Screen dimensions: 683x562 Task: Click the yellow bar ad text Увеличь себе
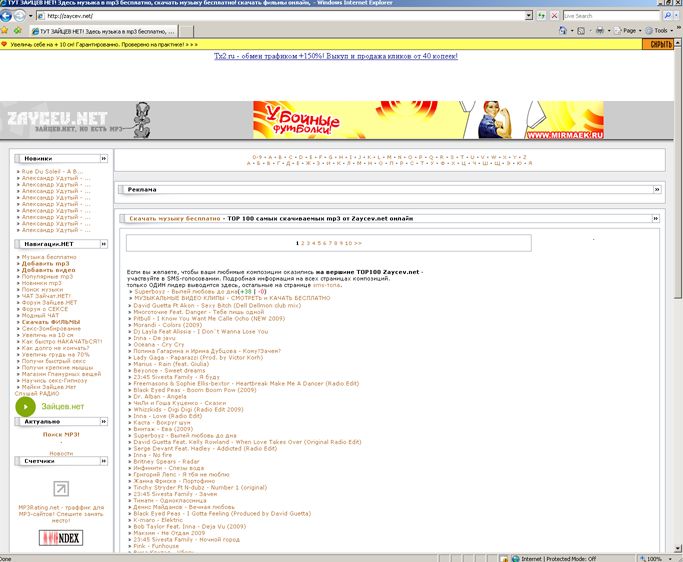104,44
